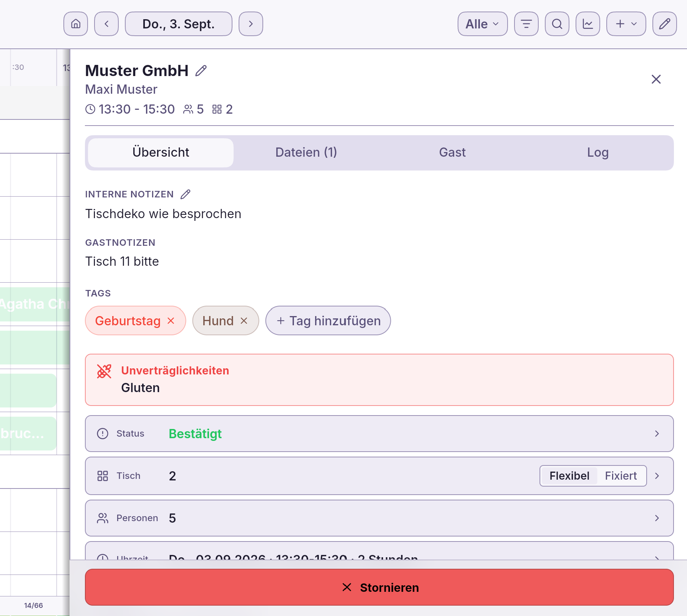Click the Tisch 11 bitte guest note
The width and height of the screenshot is (687, 616).
tap(122, 262)
